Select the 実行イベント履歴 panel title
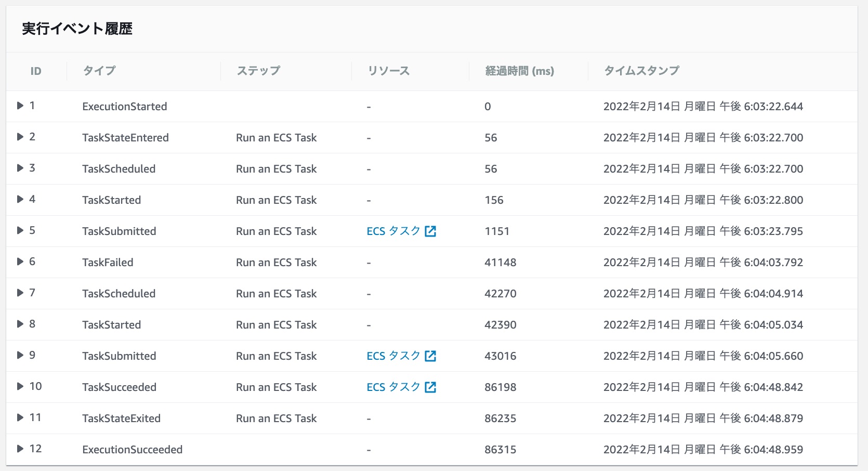 point(76,30)
